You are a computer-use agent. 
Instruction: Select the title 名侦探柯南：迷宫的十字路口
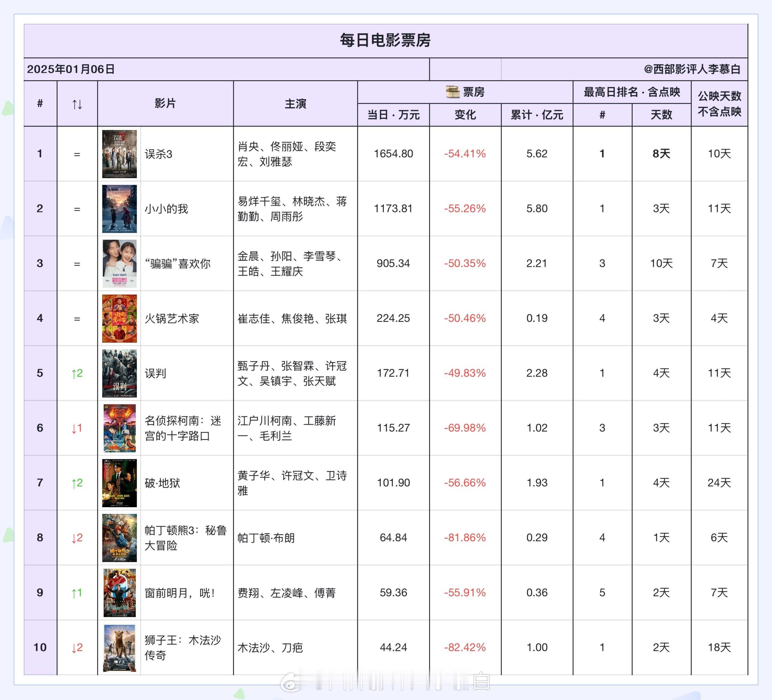[x=183, y=428]
